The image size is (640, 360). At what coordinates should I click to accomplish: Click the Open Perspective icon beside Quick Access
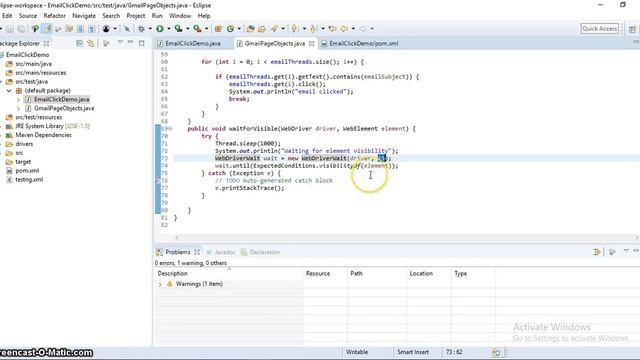click(x=633, y=29)
